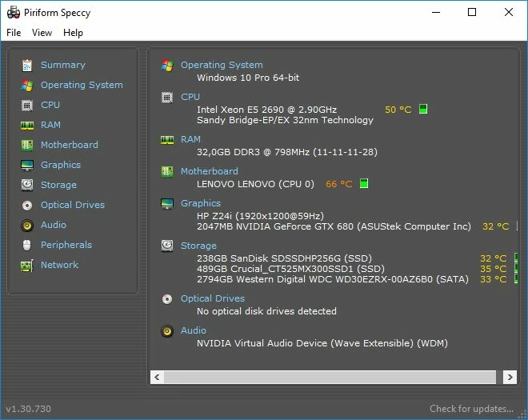
Task: Click the RAM icon in summary pane
Action: coord(167,140)
